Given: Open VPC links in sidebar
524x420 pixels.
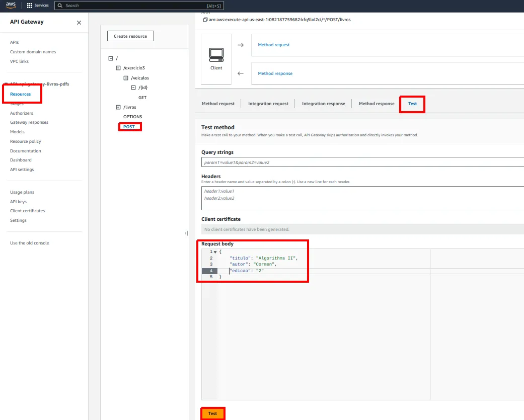Looking at the screenshot, I should point(20,61).
